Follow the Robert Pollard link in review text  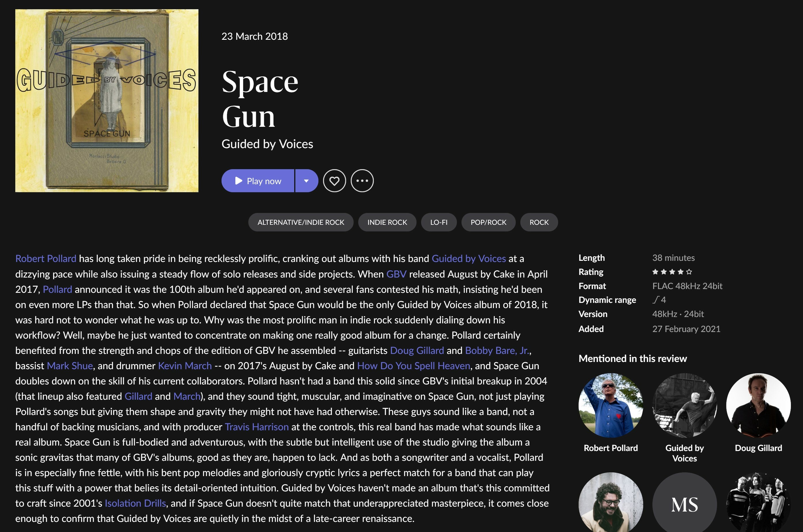tap(46, 259)
